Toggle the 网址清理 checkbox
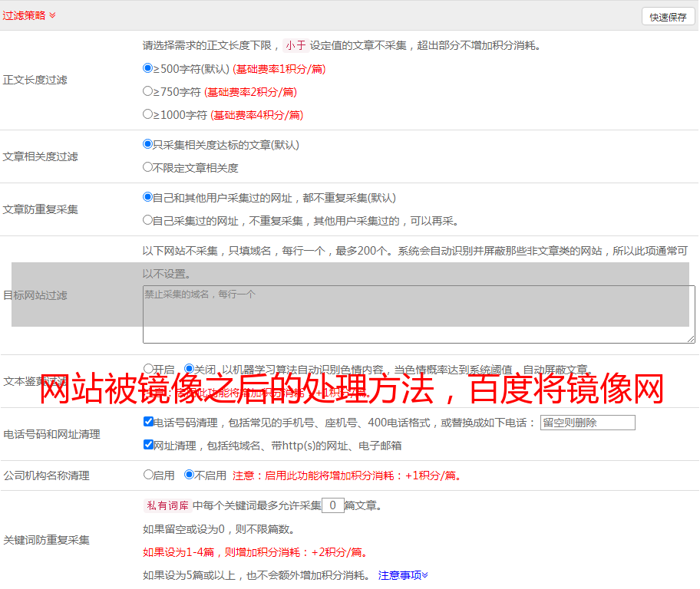 pyautogui.click(x=149, y=444)
